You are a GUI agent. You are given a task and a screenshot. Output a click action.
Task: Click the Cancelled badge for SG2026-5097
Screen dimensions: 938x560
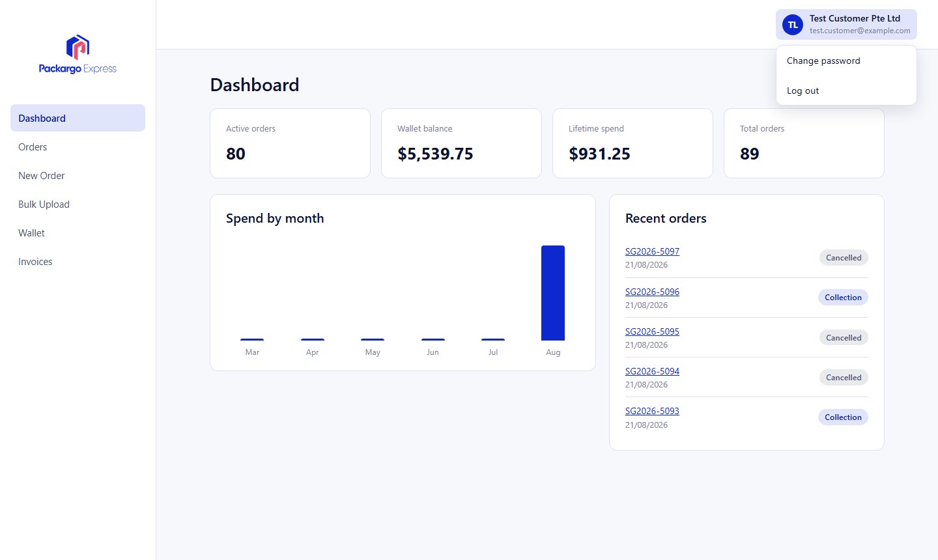(844, 258)
